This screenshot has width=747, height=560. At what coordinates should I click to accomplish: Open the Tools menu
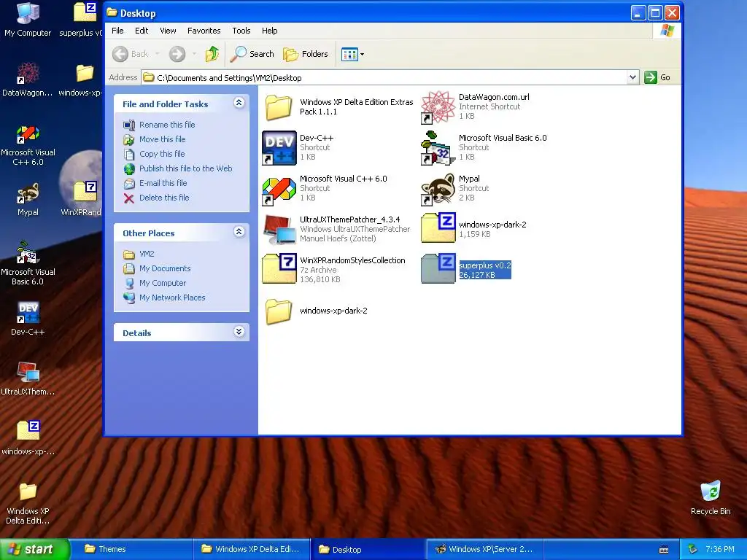pos(241,31)
